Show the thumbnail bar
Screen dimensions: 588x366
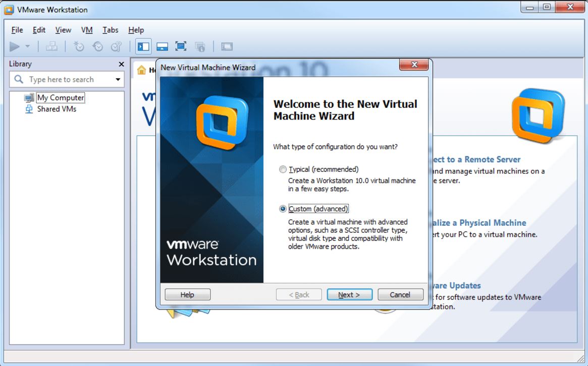[162, 46]
